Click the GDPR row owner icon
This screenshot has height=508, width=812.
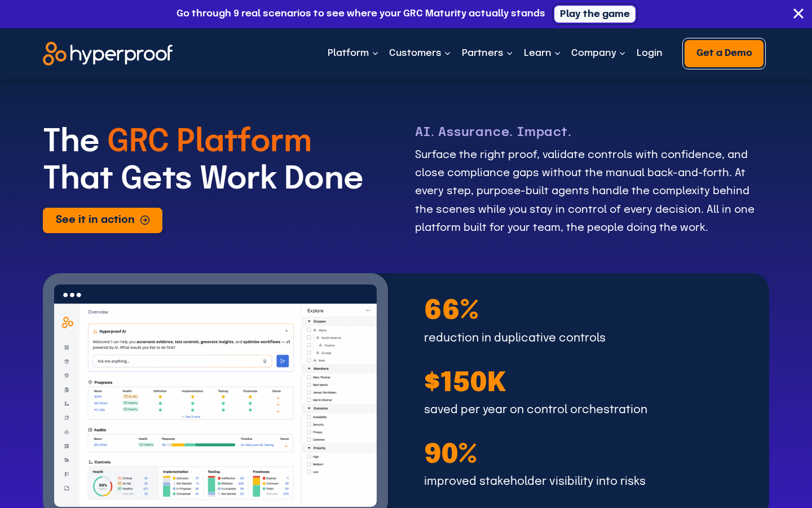tap(278, 397)
